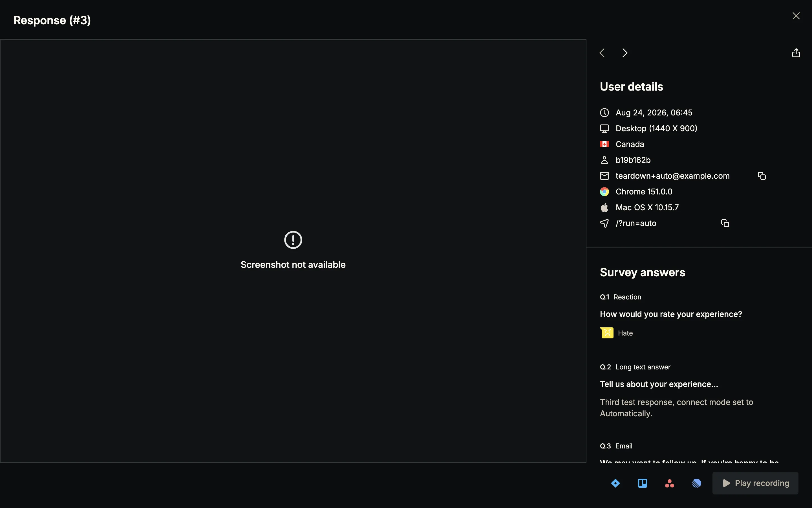This screenshot has height=508, width=812.
Task: Click the envelope email icon
Action: point(604,176)
